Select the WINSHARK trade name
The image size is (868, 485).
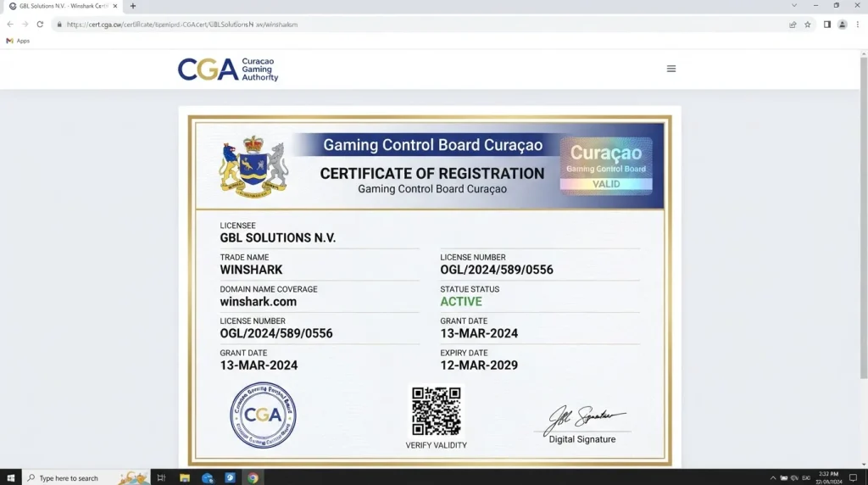[251, 270]
